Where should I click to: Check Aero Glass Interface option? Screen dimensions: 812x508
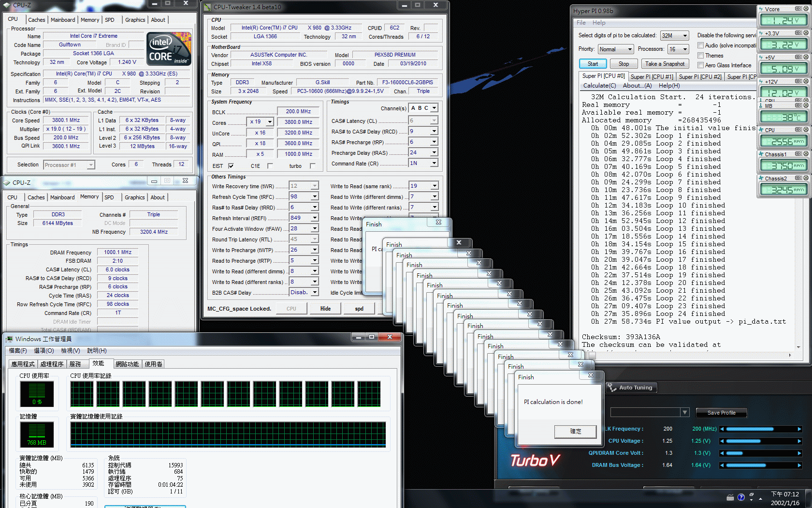click(700, 65)
